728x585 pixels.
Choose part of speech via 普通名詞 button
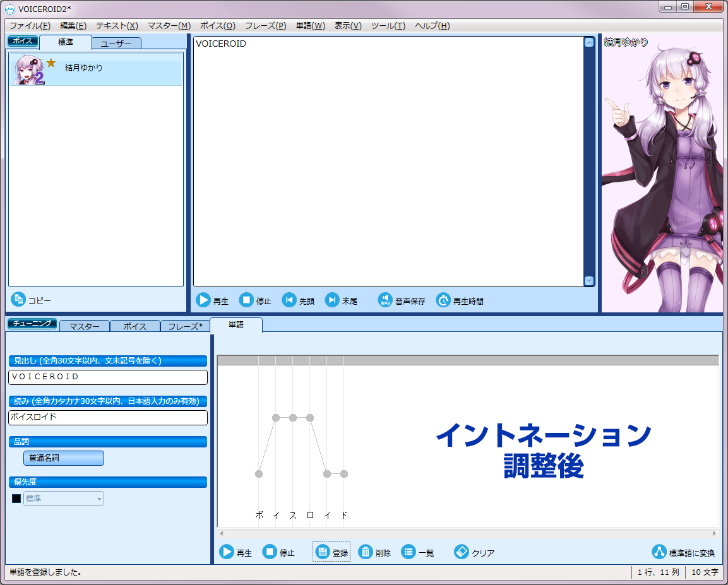click(64, 458)
